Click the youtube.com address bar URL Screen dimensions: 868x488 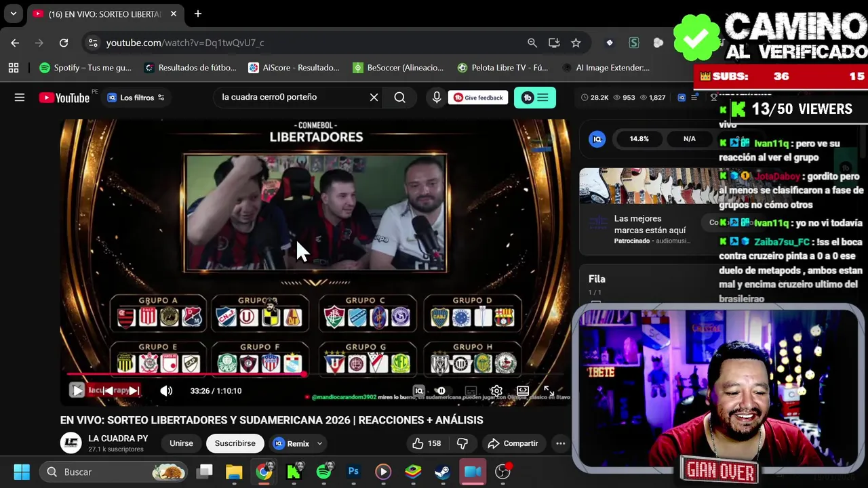[185, 43]
